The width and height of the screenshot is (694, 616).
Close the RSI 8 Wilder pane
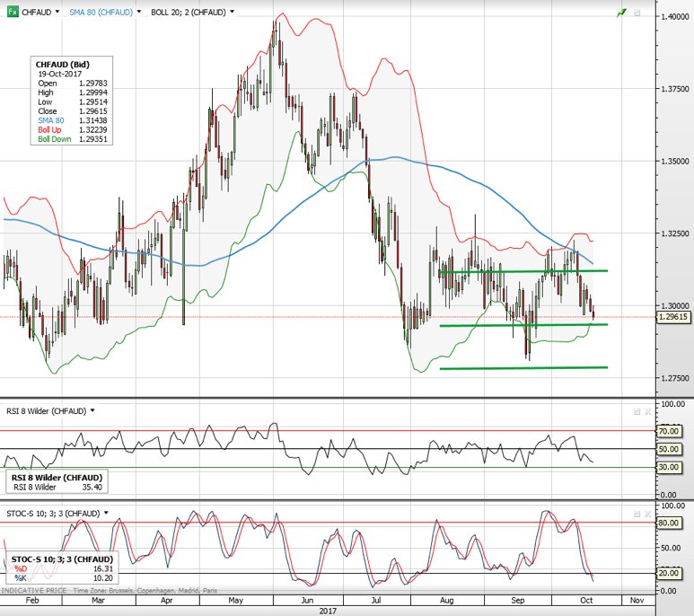tap(647, 411)
